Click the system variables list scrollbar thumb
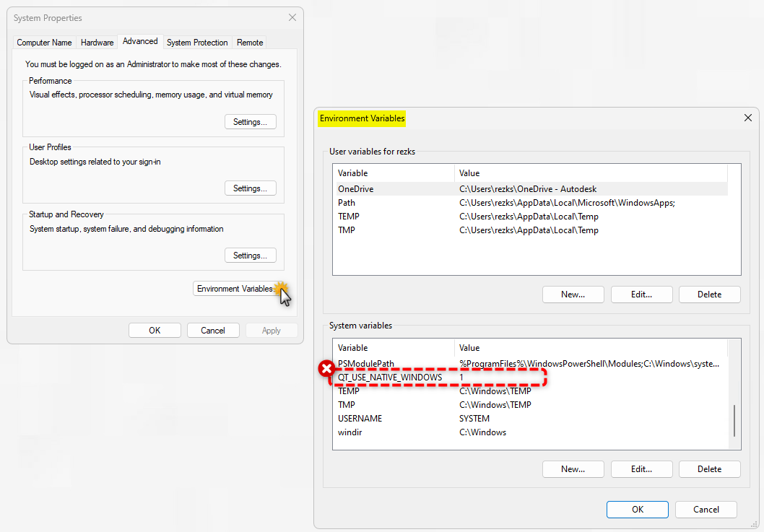Screen dimensions: 764x532 click(x=734, y=421)
